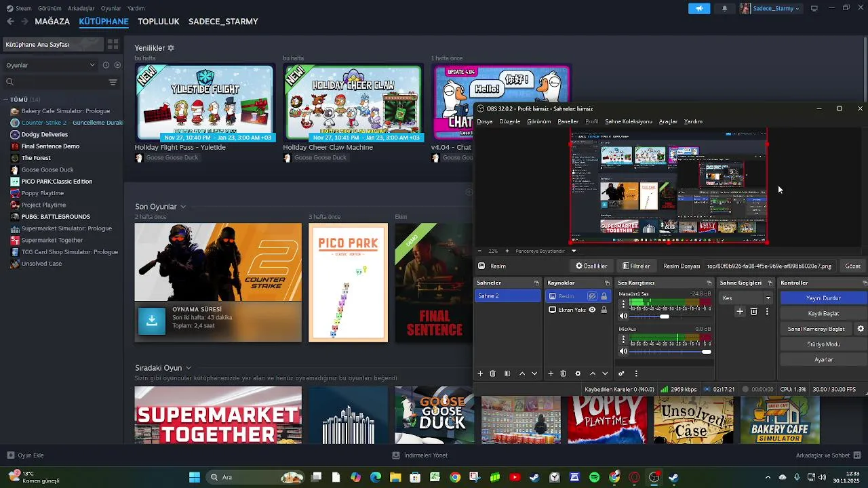
Task: Move scene down in Sahneler panel
Action: pos(534,373)
